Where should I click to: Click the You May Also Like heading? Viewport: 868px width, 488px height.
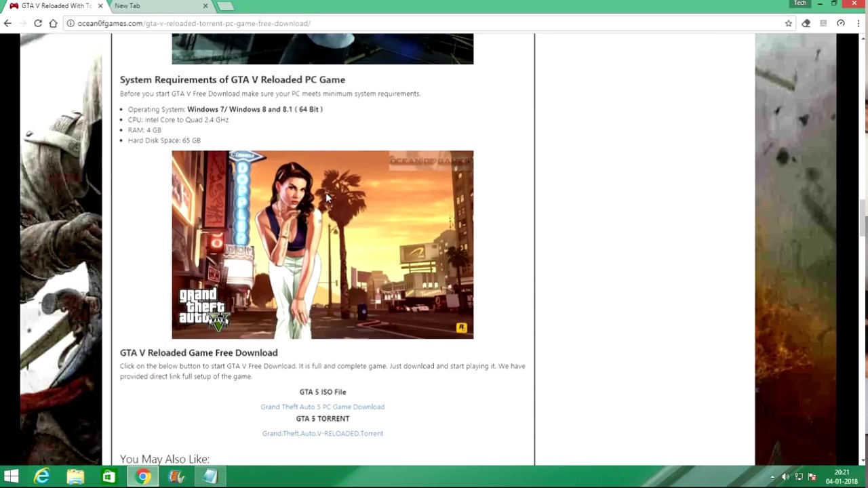coord(165,459)
